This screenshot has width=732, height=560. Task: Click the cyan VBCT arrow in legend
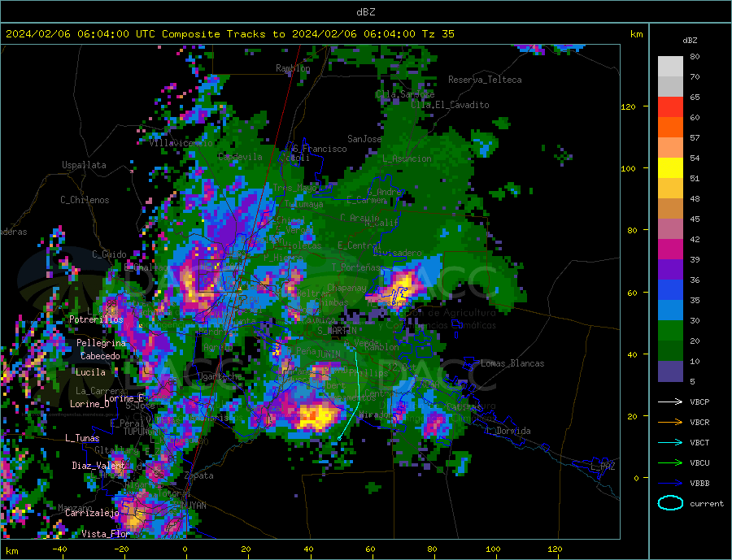pyautogui.click(x=670, y=442)
